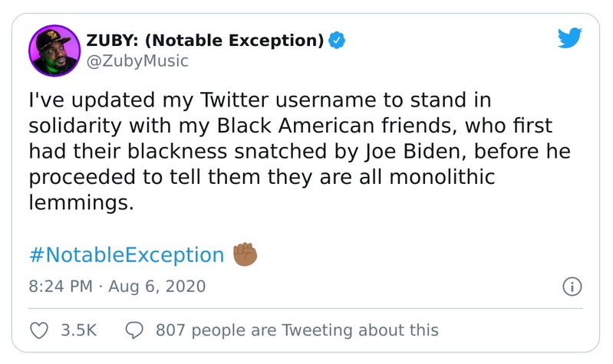This screenshot has width=613, height=364.
Task: View 807 people are Tweeting about this
Action: 297,330
